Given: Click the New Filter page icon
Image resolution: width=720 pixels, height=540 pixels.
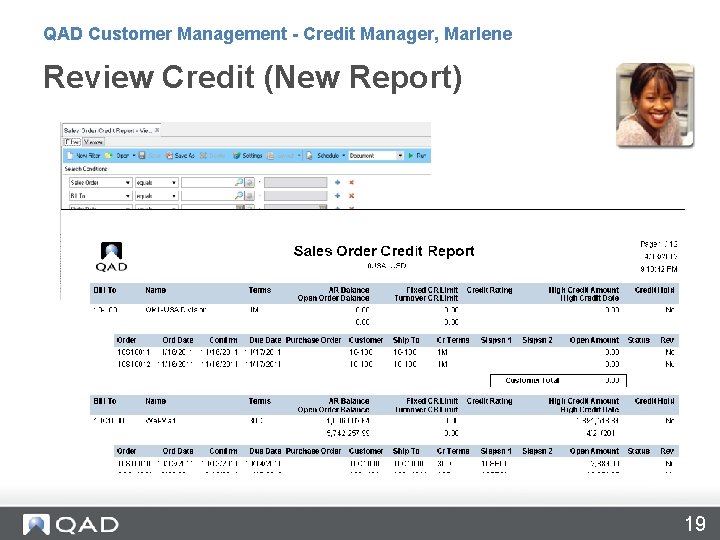Looking at the screenshot, I should (70, 156).
